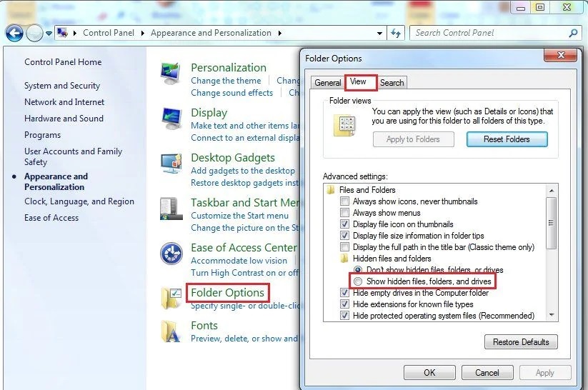Viewport: 588px width, 390px height.
Task: Toggle Display file size information in folder tips
Action: point(344,236)
